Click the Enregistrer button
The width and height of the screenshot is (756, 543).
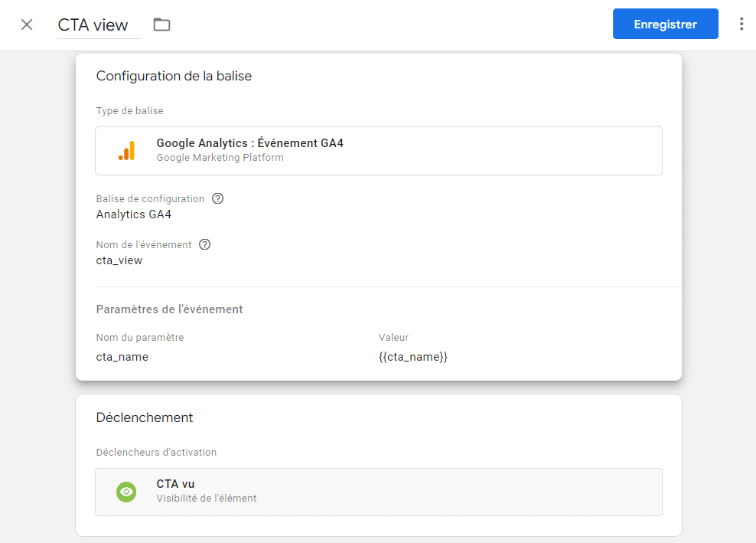665,24
